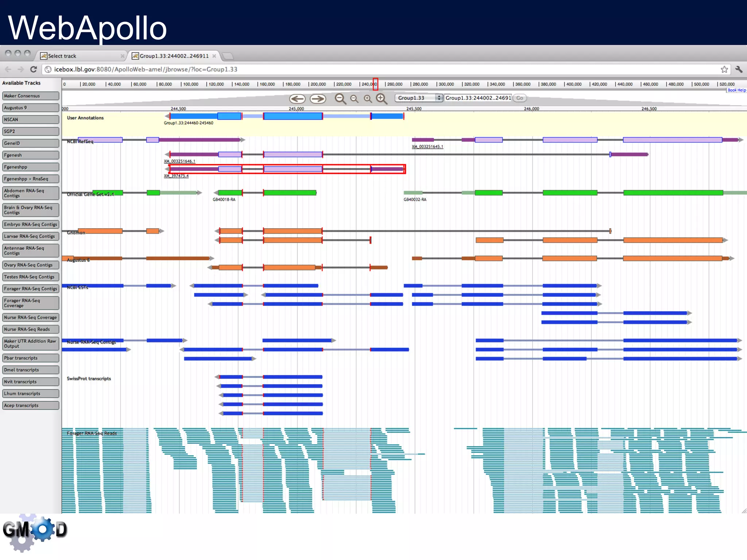Image resolution: width=747 pixels, height=560 pixels.
Task: Select Acep transcripts track
Action: click(x=31, y=405)
